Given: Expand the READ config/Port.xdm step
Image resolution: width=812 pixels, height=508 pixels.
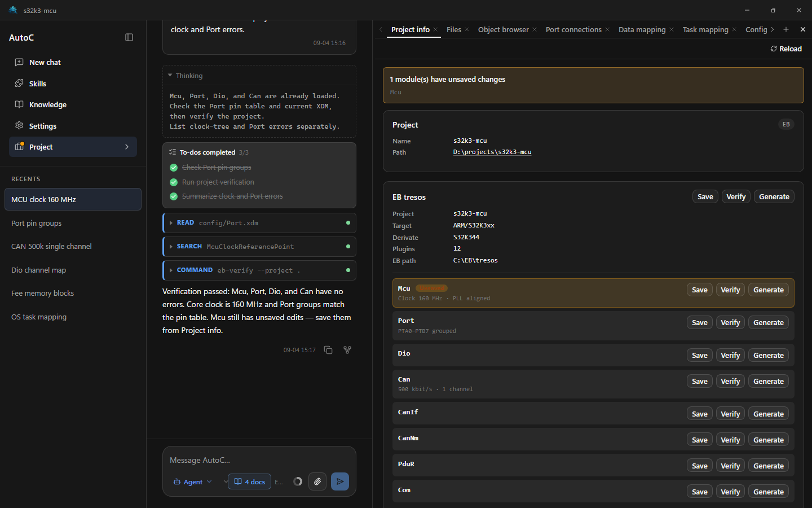Looking at the screenshot, I should [x=259, y=223].
